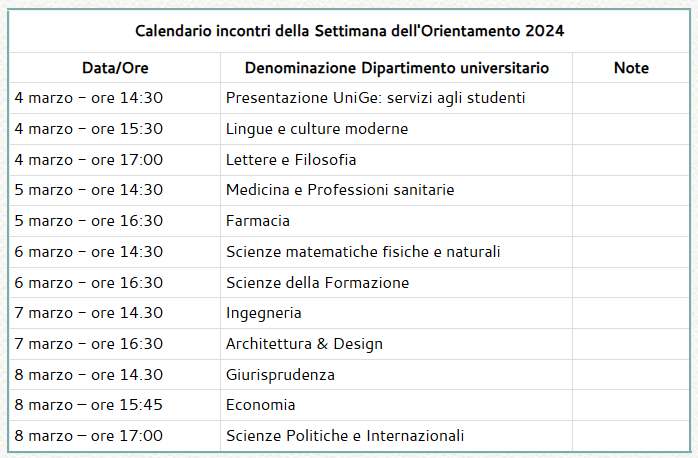
Task: Click 'Scienze matematiche fisiche e naturali' cell
Action: pos(363,252)
